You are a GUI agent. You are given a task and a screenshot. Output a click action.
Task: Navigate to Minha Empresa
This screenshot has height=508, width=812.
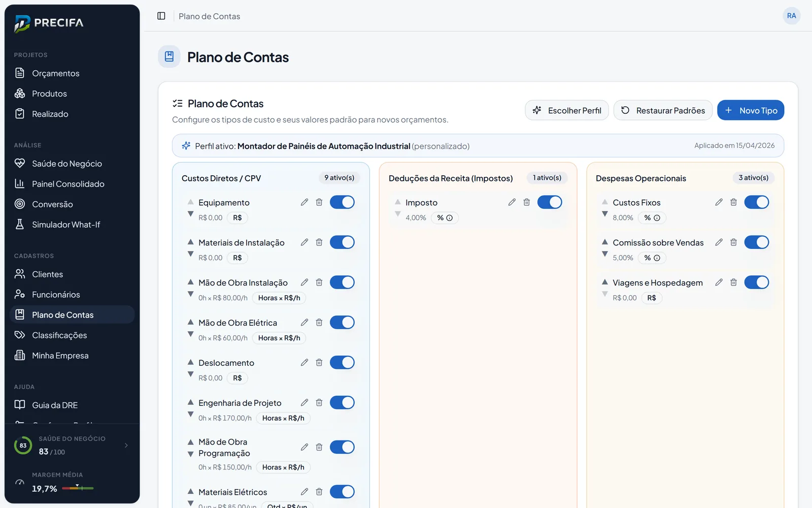(x=72, y=356)
